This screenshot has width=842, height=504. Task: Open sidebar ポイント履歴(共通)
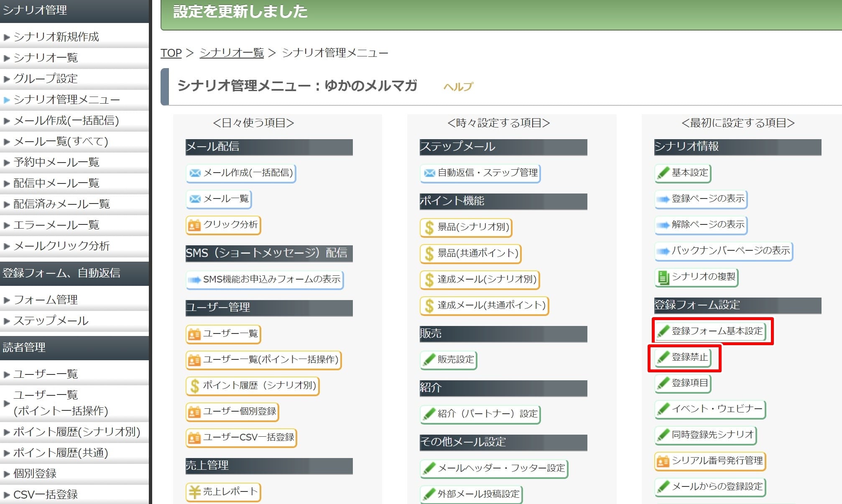point(74,453)
